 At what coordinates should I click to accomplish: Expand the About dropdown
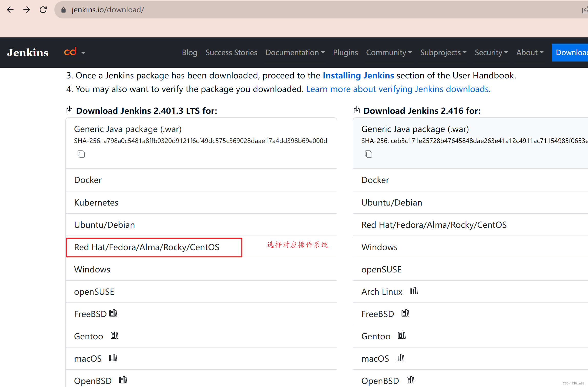click(x=530, y=53)
